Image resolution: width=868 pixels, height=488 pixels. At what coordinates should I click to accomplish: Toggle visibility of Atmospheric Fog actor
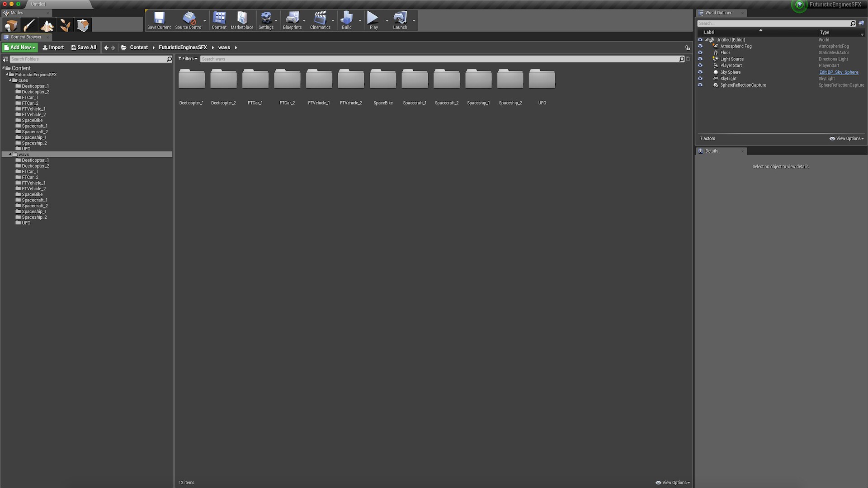coord(700,46)
